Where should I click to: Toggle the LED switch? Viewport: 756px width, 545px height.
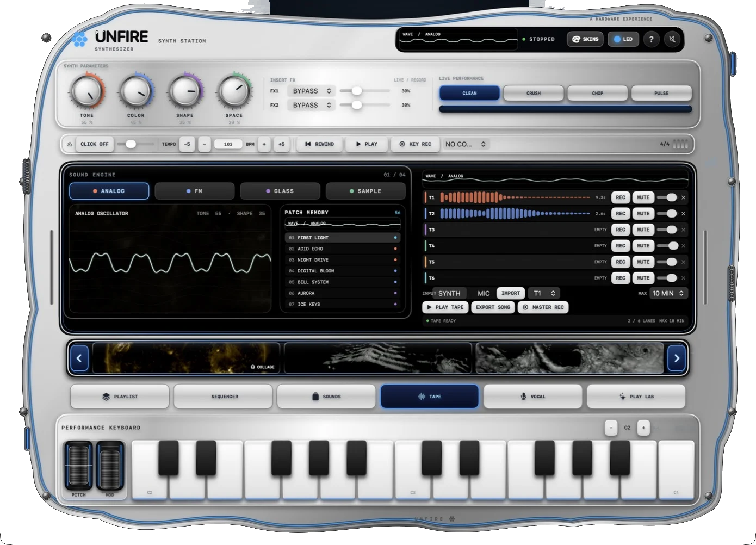(x=623, y=39)
